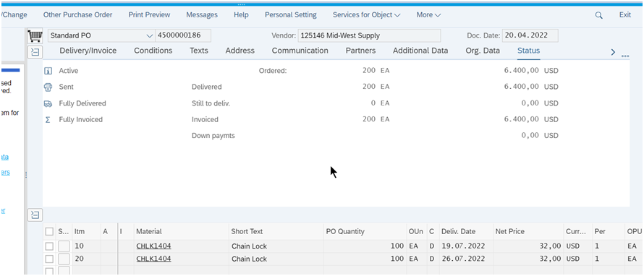Open material CHLK1404 link for item 10
Viewport: 644px width, 276px height.
(153, 246)
